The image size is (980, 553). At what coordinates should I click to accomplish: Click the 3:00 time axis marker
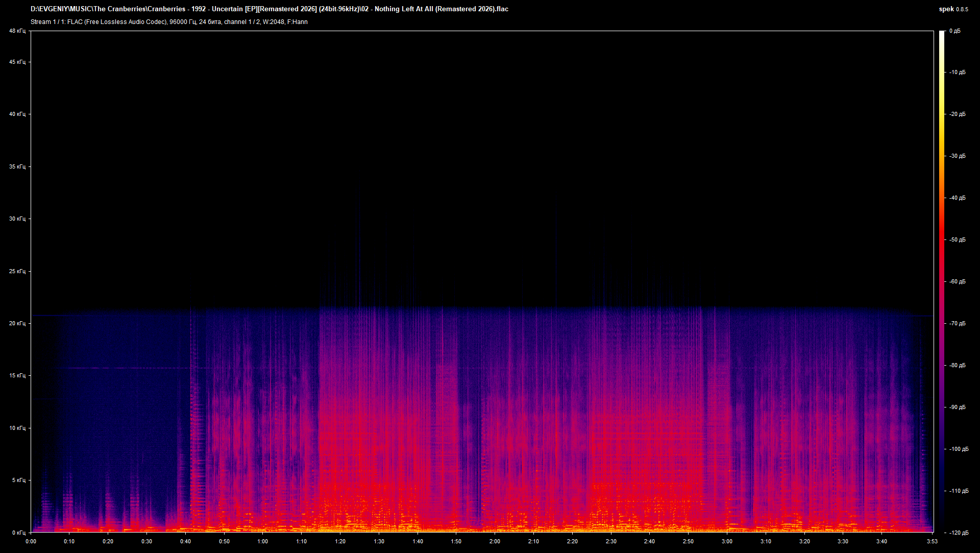pos(727,541)
